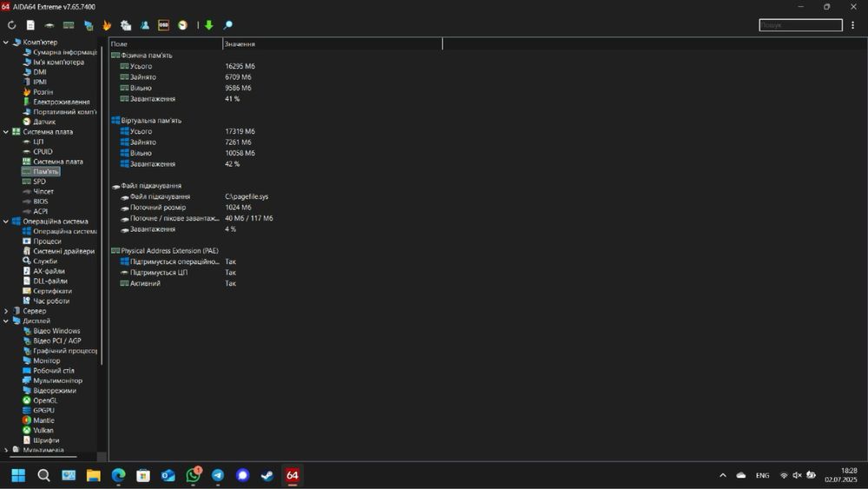Click the green RAM module toolbar icon

coord(69,25)
